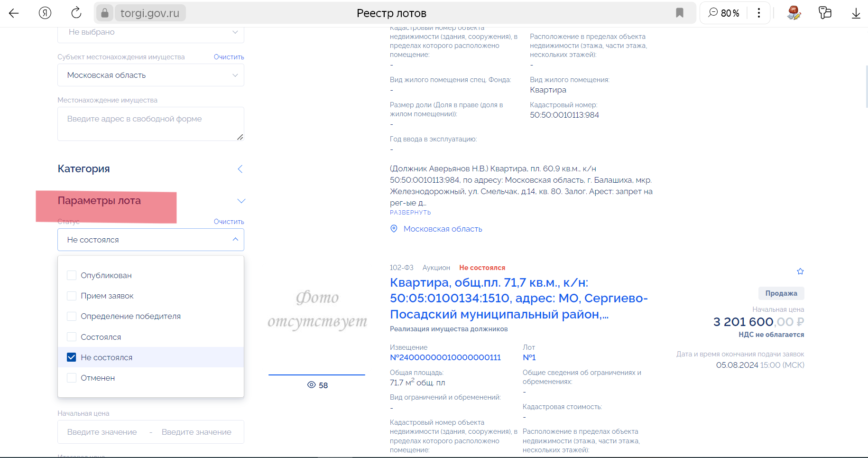This screenshot has width=868, height=458.
Task: Reload the page
Action: point(76,13)
